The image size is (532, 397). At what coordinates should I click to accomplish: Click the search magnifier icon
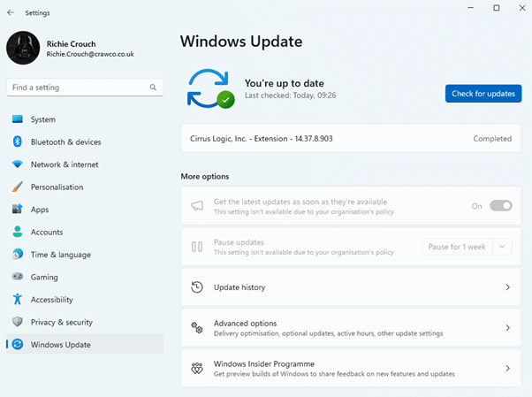[153, 88]
